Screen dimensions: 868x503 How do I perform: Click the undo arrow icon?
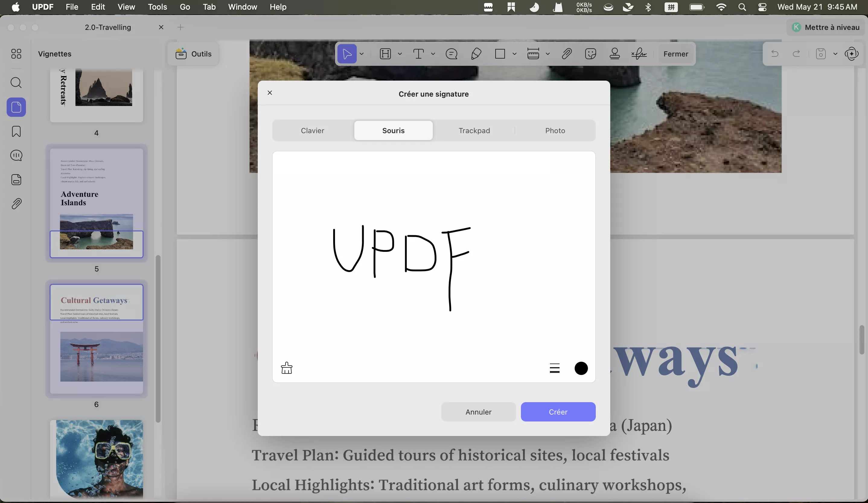(775, 54)
